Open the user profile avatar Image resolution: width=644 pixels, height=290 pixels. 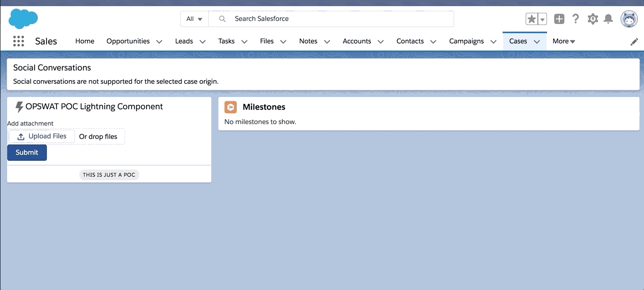point(629,19)
